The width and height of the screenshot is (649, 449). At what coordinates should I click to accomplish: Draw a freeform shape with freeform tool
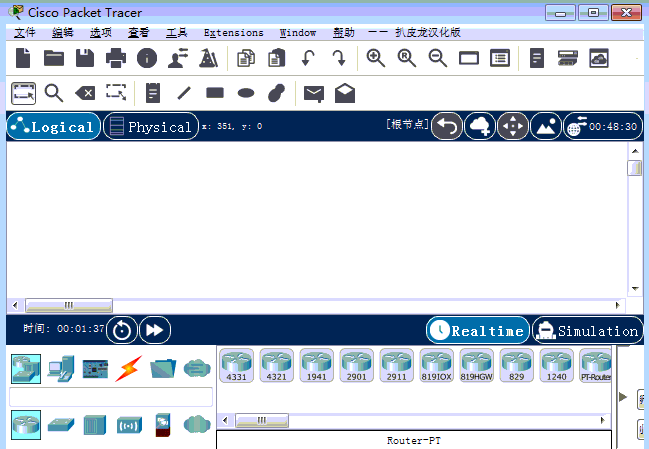pos(277,93)
